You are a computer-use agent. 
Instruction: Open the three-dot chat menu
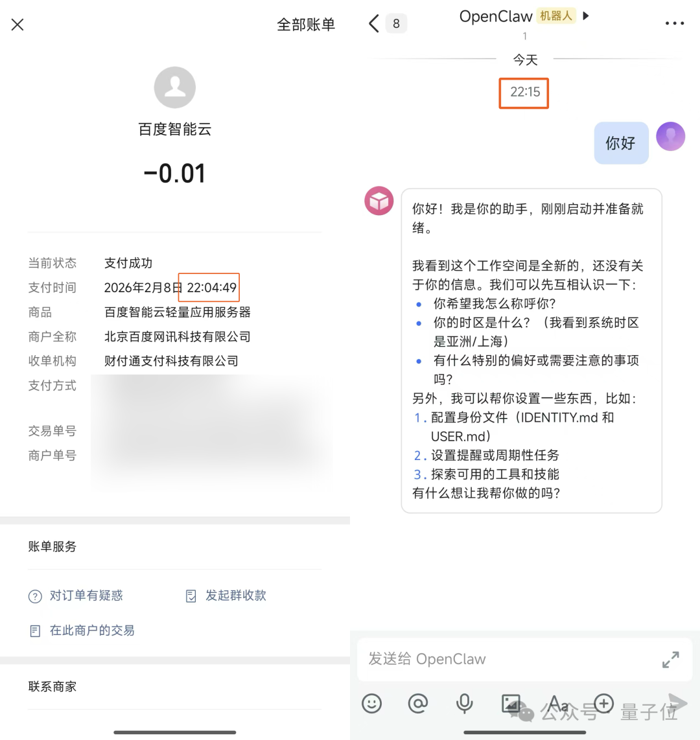674,23
